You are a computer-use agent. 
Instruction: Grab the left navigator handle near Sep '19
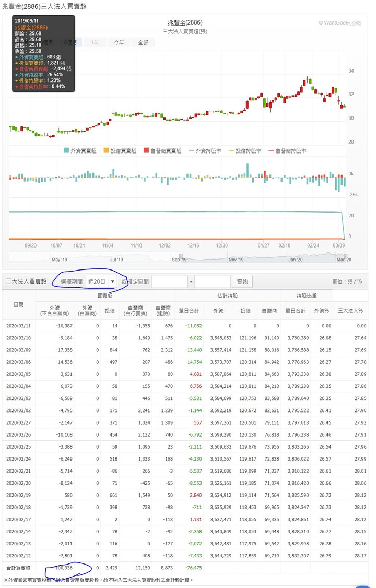tap(181, 257)
